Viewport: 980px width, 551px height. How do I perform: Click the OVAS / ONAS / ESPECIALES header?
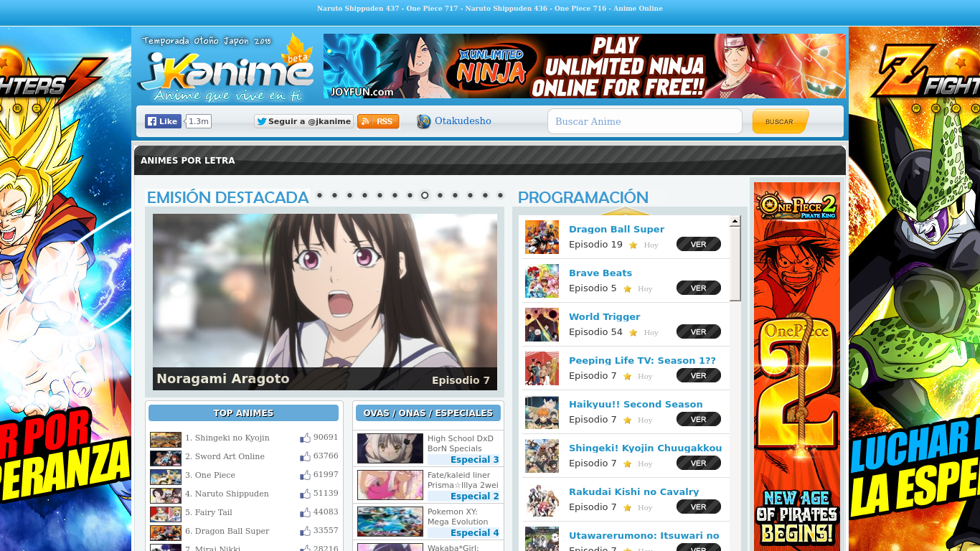click(428, 413)
